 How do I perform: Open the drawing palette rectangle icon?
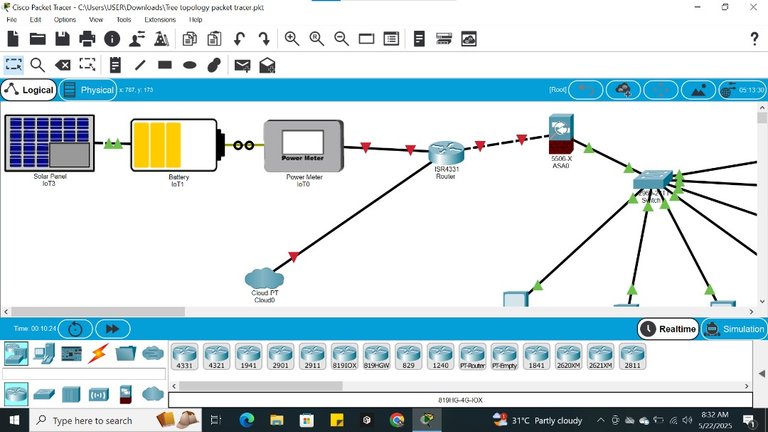(x=366, y=39)
